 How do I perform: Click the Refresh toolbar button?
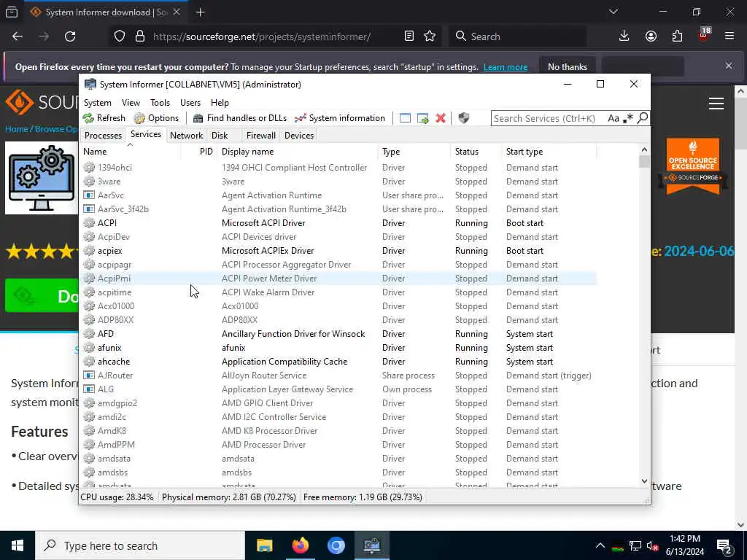point(104,118)
